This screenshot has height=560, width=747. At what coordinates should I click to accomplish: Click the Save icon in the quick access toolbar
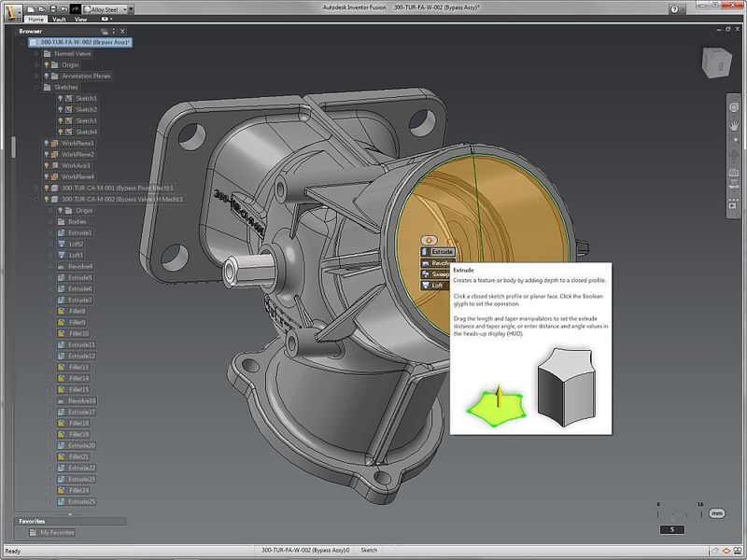[x=52, y=8]
